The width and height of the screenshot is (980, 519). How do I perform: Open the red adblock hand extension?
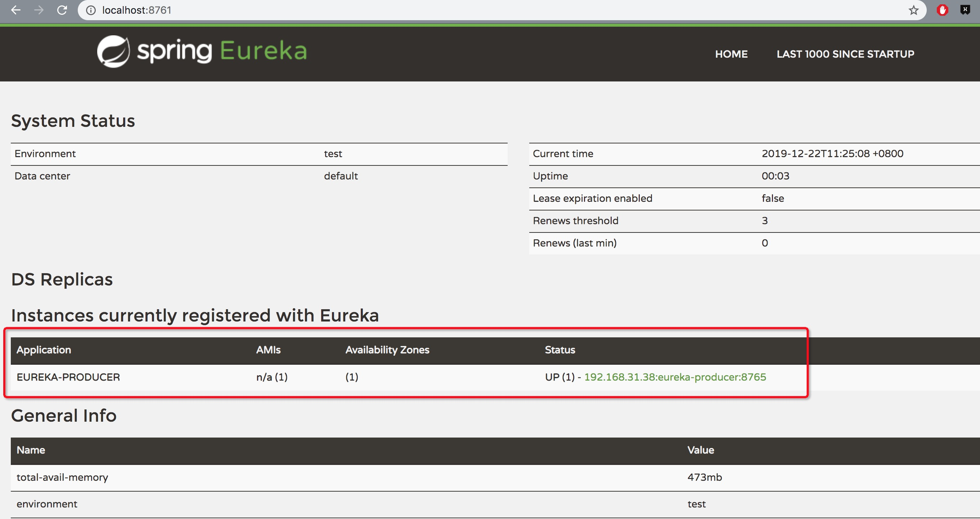pyautogui.click(x=942, y=10)
